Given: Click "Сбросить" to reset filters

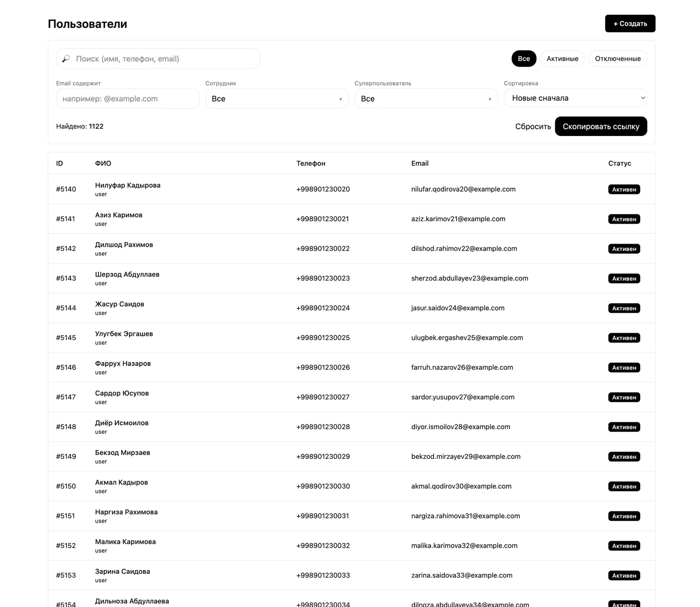Looking at the screenshot, I should pyautogui.click(x=533, y=126).
